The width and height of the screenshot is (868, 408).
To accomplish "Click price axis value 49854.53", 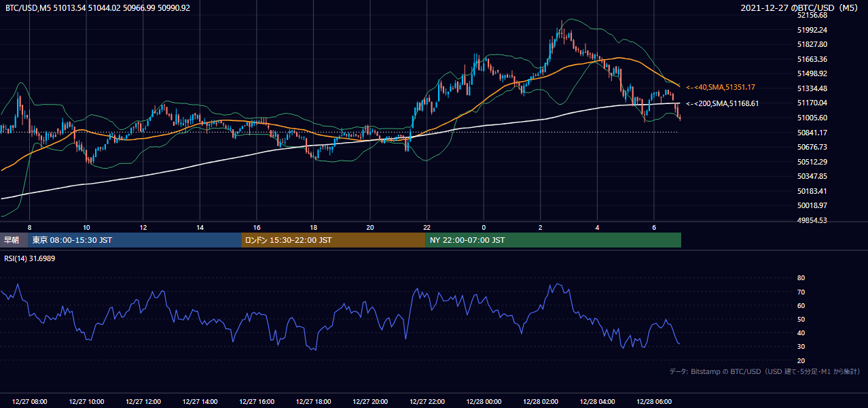I will coord(812,220).
